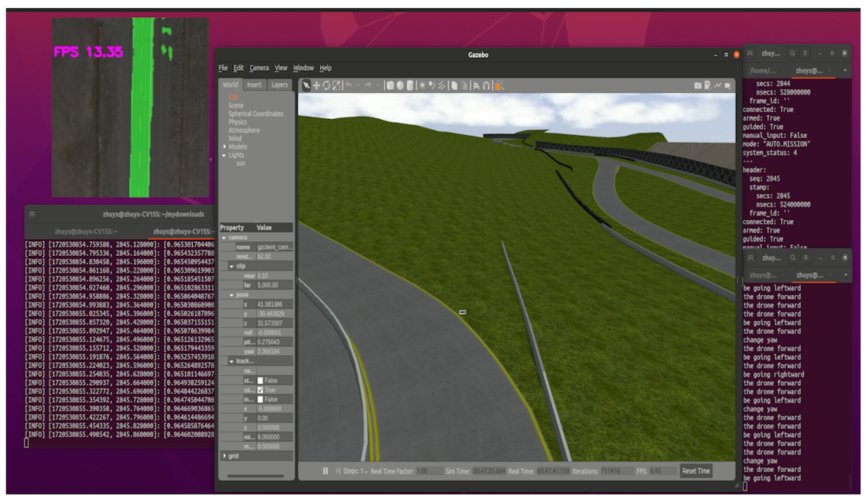Expand the Models tree node
868x504 pixels.
click(x=224, y=147)
